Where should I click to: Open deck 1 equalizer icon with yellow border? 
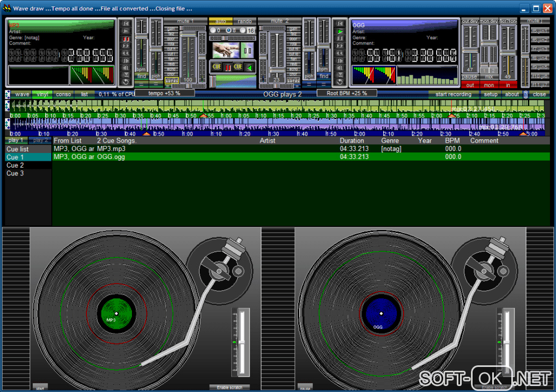tap(172, 81)
